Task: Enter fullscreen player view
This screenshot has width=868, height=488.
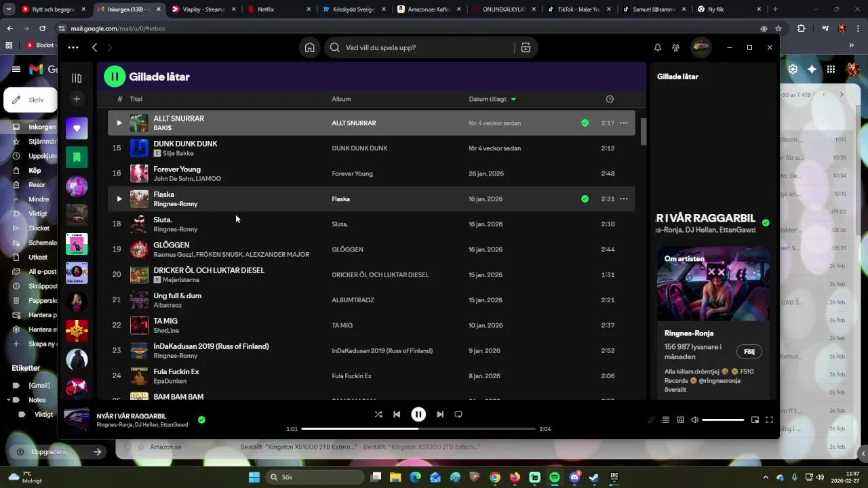Action: (x=769, y=420)
